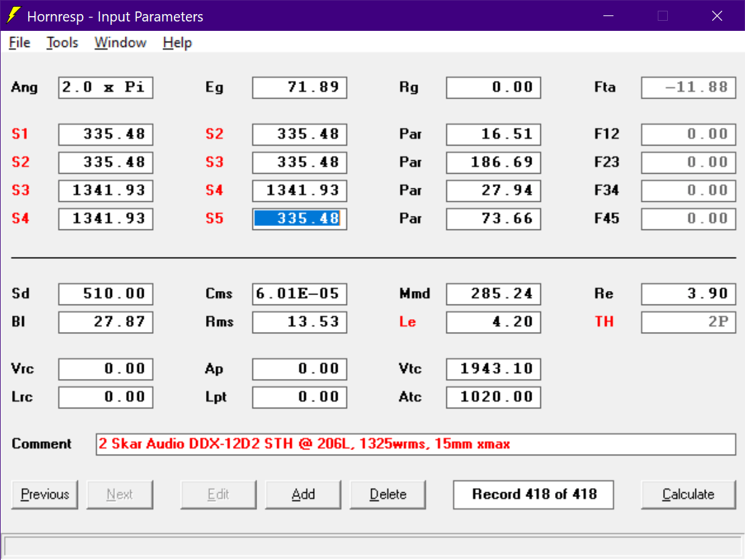Click the Bl field 27.87
This screenshot has width=745, height=560.
tap(105, 322)
